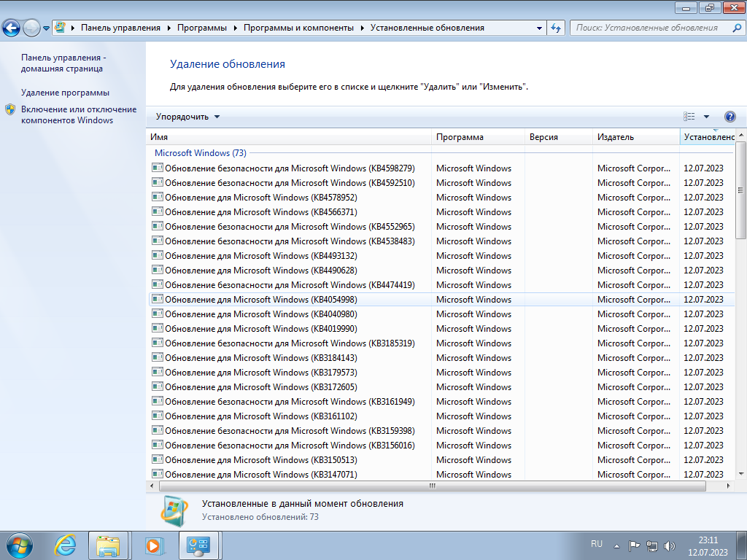The width and height of the screenshot is (747, 560).
Task: Open Turn Windows features on or off
Action: [x=79, y=114]
